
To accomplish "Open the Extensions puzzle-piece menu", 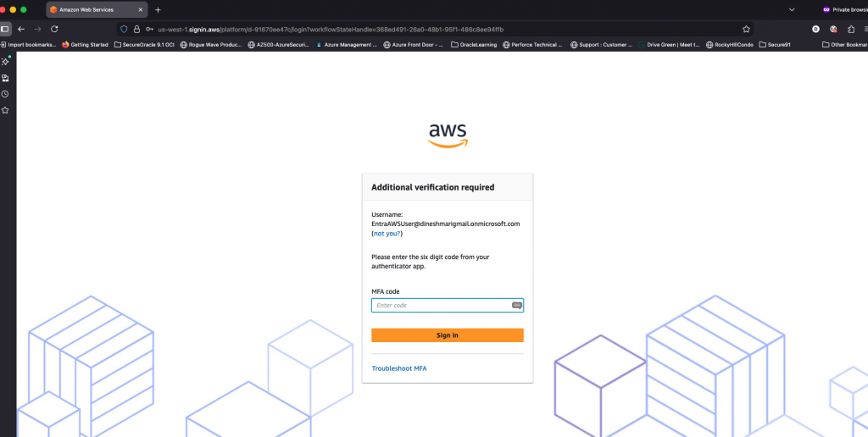I will [851, 29].
